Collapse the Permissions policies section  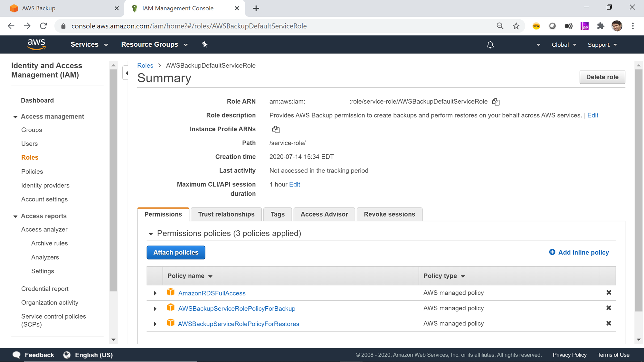coord(151,234)
